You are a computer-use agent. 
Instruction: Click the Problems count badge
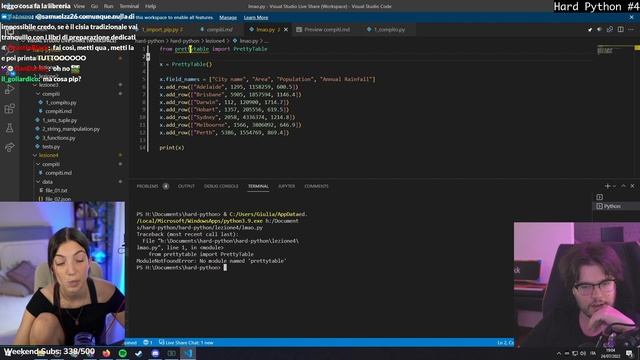[x=166, y=186]
